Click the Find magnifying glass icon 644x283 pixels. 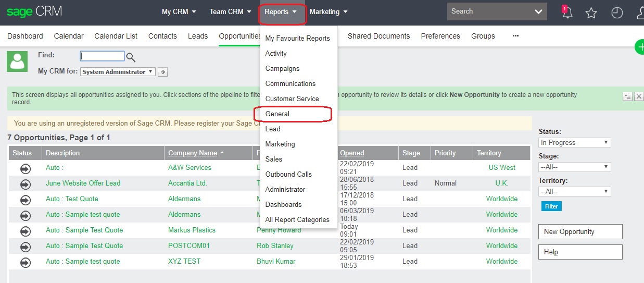pyautogui.click(x=131, y=57)
